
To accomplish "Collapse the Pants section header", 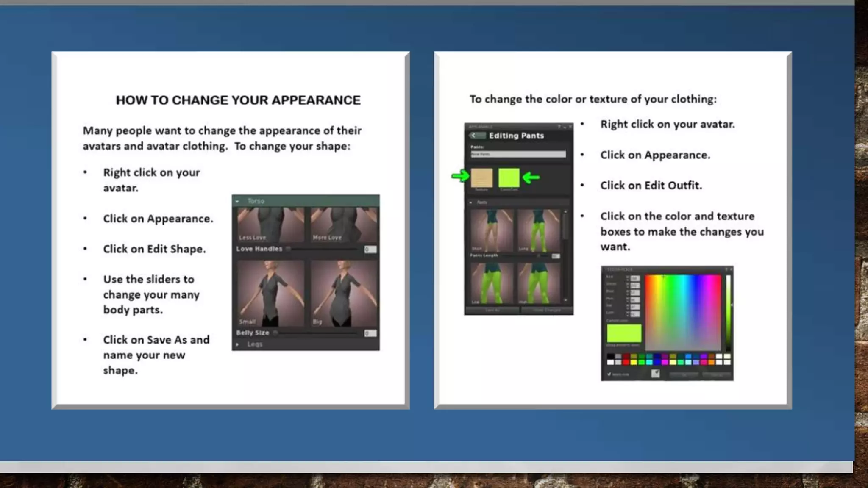I will click(471, 202).
